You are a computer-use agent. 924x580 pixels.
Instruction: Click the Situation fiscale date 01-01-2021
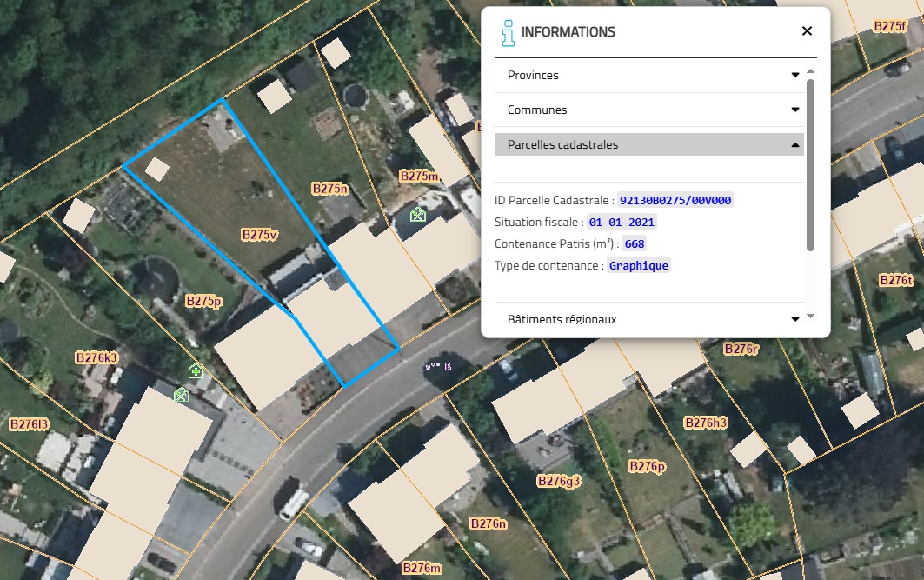tap(622, 223)
